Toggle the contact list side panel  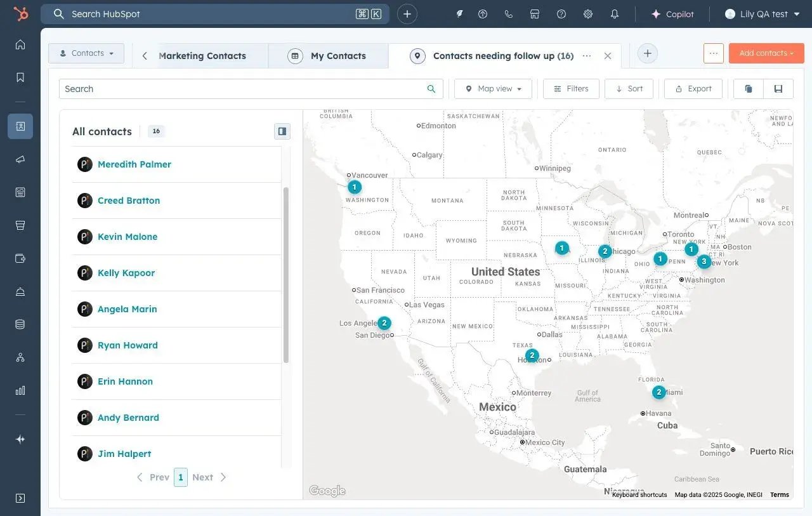click(x=282, y=131)
